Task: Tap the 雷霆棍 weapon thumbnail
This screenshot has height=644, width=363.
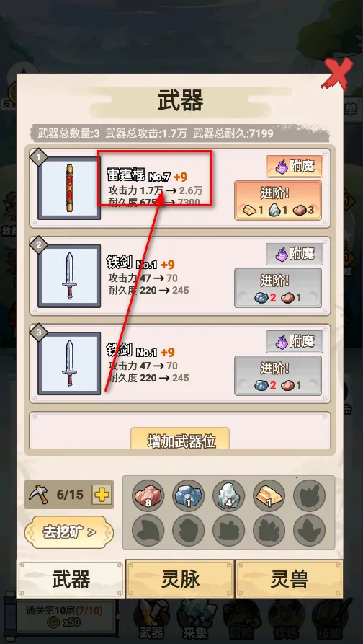Action: tap(69, 188)
